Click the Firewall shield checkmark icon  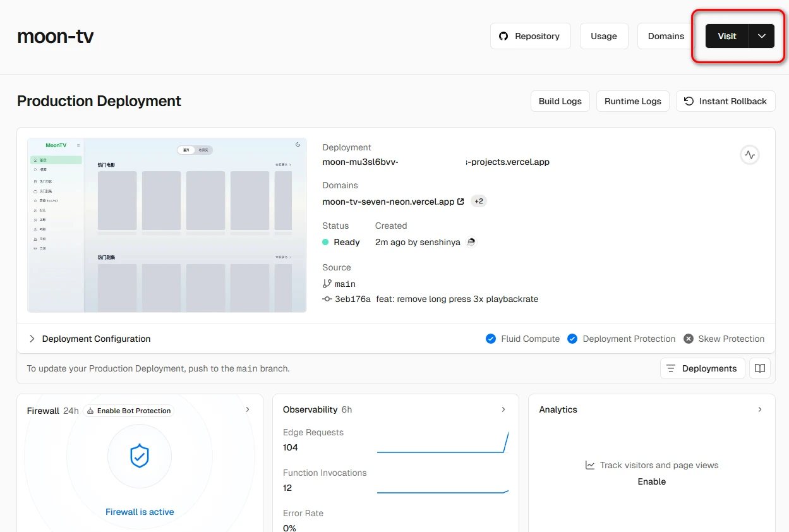click(x=139, y=456)
